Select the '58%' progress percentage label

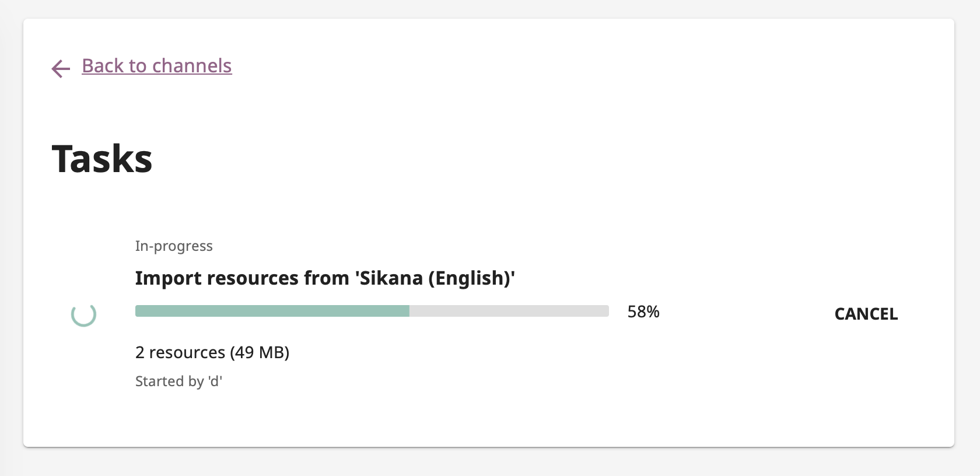click(643, 312)
